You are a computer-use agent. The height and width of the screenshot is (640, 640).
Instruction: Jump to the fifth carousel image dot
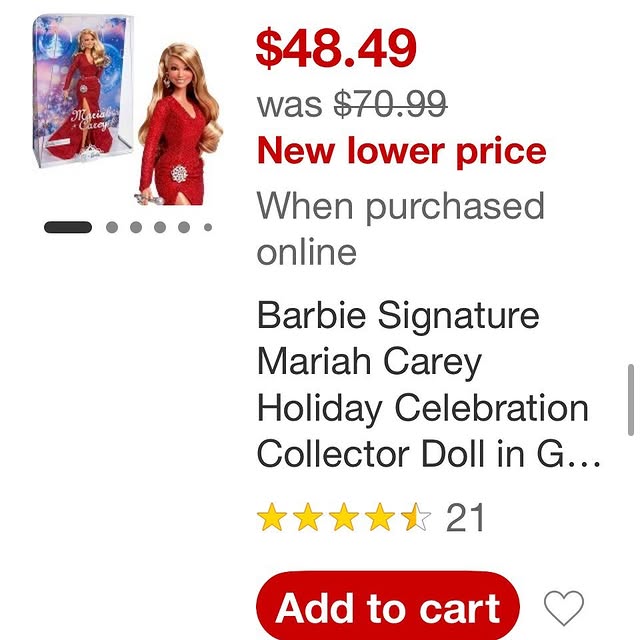point(183,227)
